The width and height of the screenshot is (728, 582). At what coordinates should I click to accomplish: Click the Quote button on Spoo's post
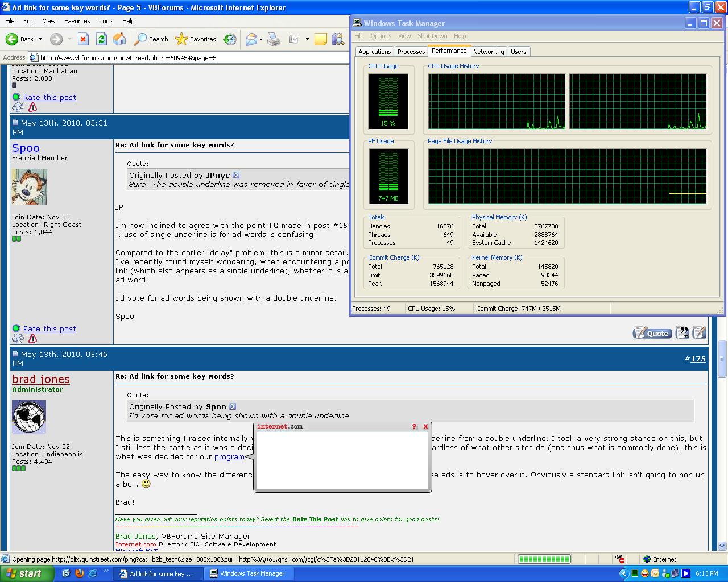click(652, 333)
